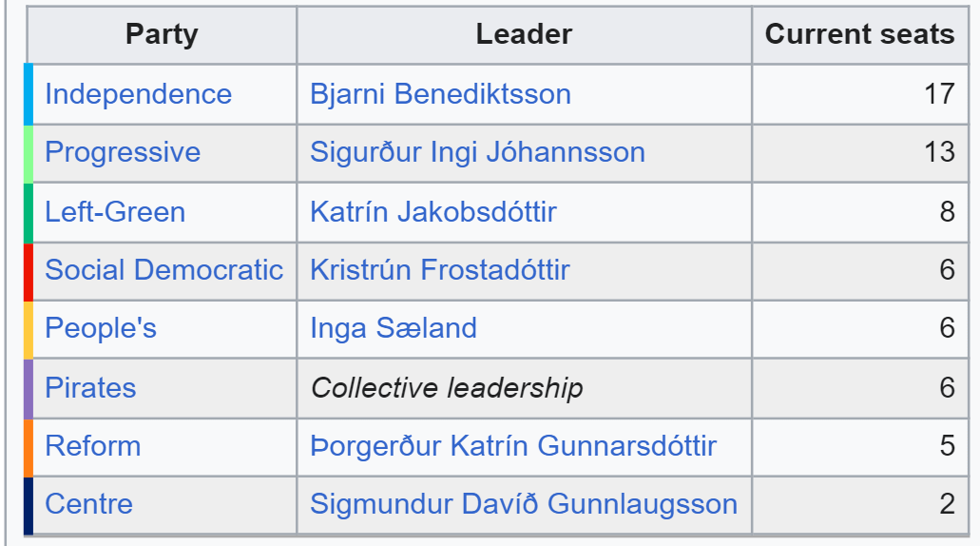Click Kristrún Frostadóttir leader link
This screenshot has height=546, width=980.
pyautogui.click(x=440, y=270)
